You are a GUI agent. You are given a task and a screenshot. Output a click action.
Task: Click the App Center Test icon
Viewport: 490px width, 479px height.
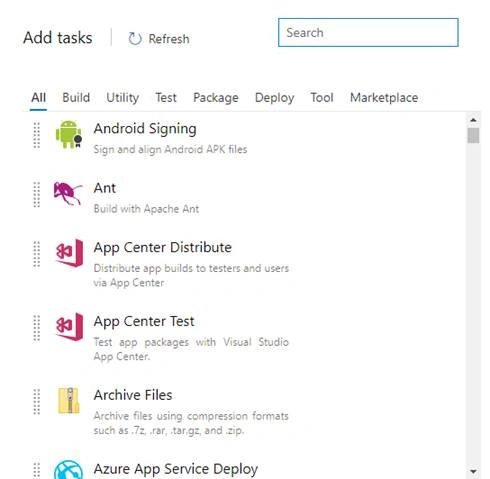tap(69, 327)
